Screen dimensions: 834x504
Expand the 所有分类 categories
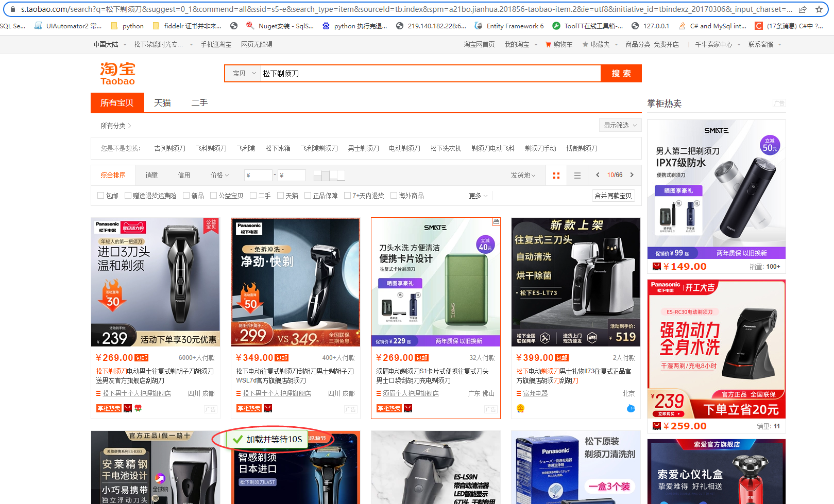point(116,126)
